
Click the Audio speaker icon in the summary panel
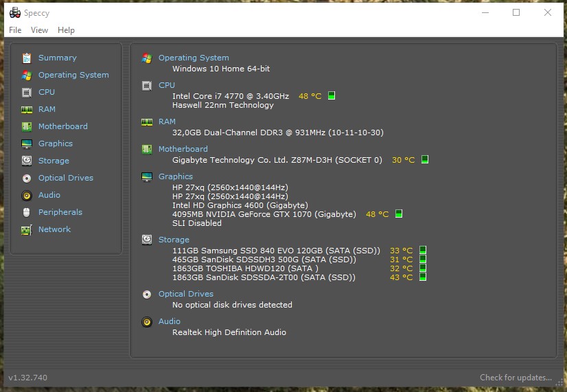point(146,322)
